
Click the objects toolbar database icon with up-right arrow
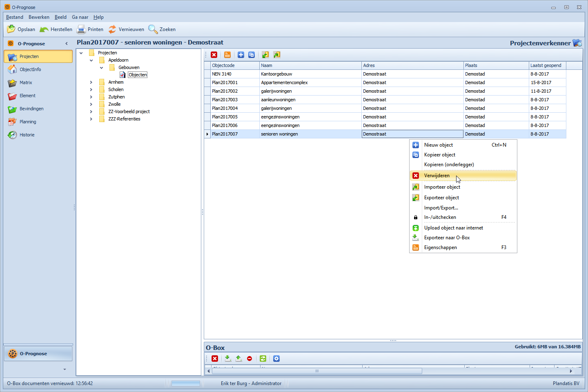tap(277, 55)
